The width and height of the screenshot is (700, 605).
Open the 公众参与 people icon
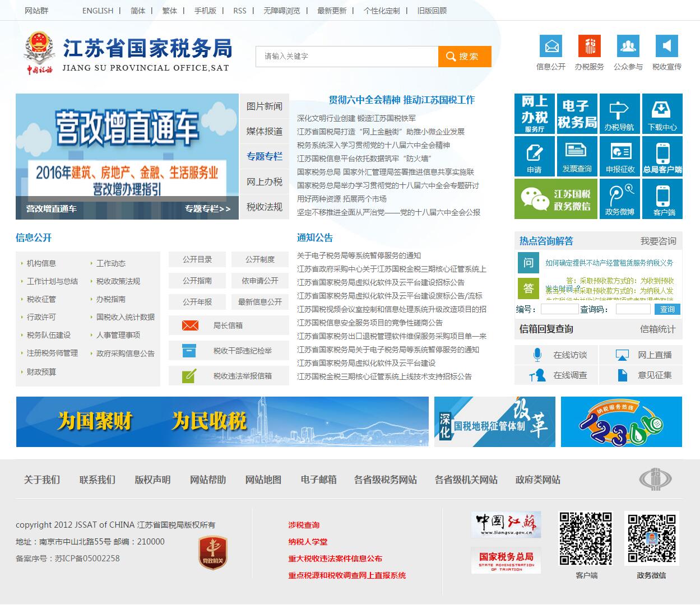628,46
